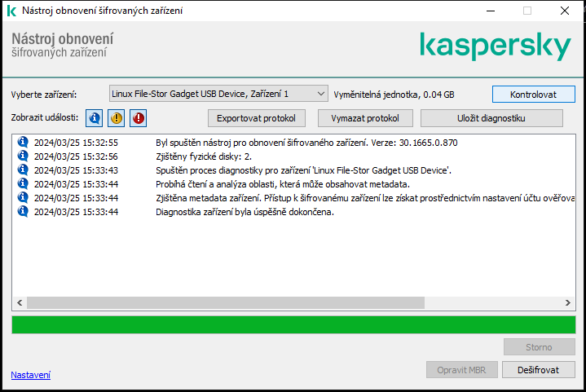This screenshot has height=392, width=586.
Task: Click timestamp 2024/03/25 15:32:55
Action: click(x=76, y=143)
